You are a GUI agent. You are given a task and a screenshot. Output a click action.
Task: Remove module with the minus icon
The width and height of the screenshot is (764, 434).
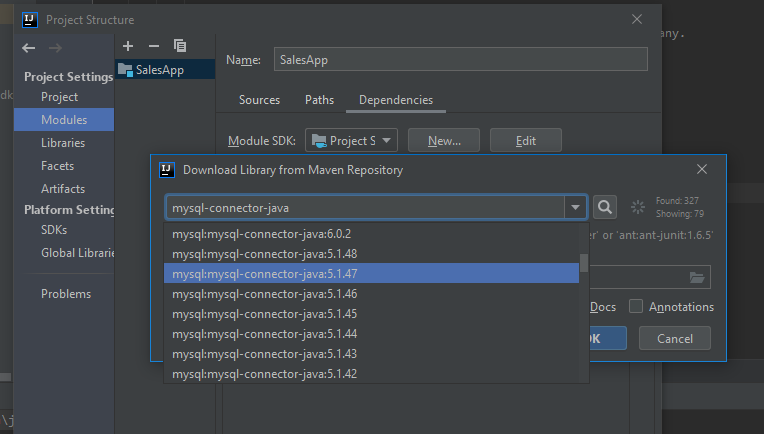(x=154, y=46)
